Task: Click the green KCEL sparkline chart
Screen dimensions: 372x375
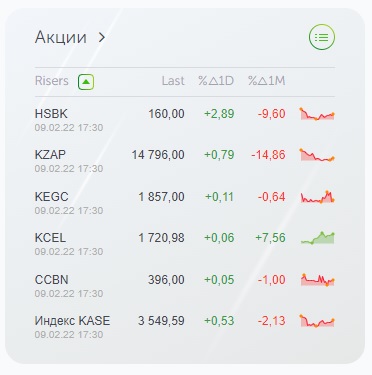Action: (317, 238)
